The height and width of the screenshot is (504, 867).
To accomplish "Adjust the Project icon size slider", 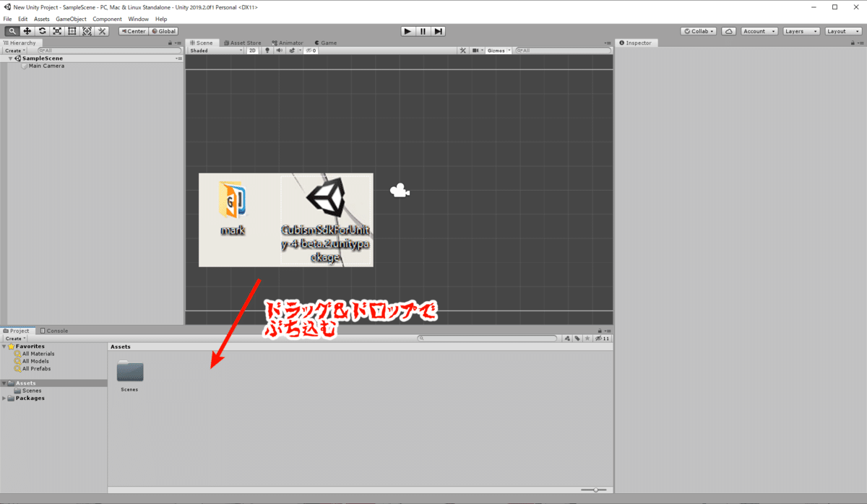I will (x=595, y=490).
